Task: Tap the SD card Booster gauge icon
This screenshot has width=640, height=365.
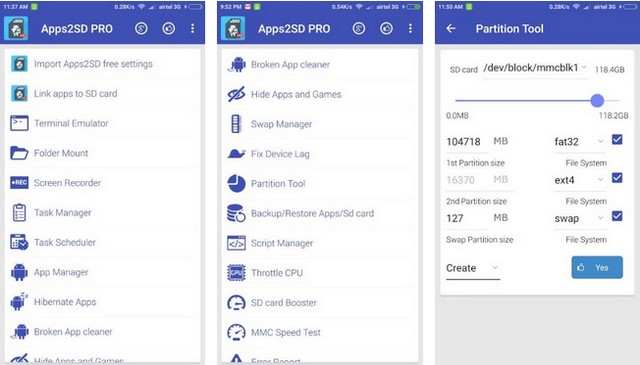Action: 236,303
